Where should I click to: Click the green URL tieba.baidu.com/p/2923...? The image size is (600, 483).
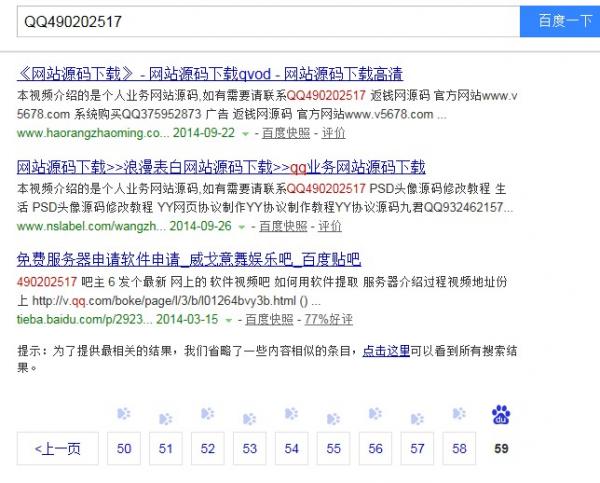coord(84,320)
